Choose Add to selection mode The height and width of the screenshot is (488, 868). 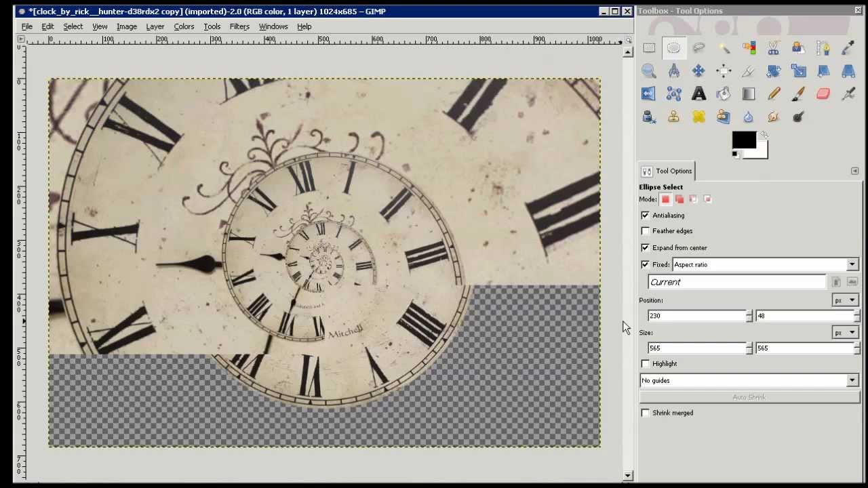(x=679, y=199)
